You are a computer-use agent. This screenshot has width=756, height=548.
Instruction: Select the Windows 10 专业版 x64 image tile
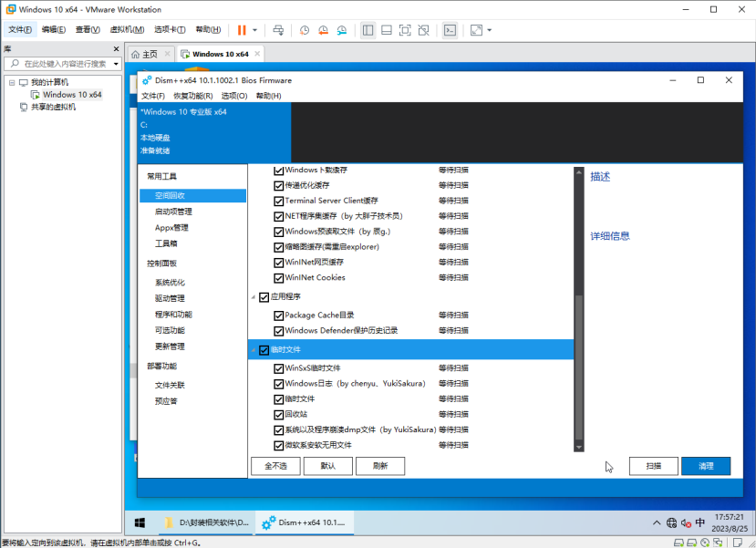pos(214,131)
